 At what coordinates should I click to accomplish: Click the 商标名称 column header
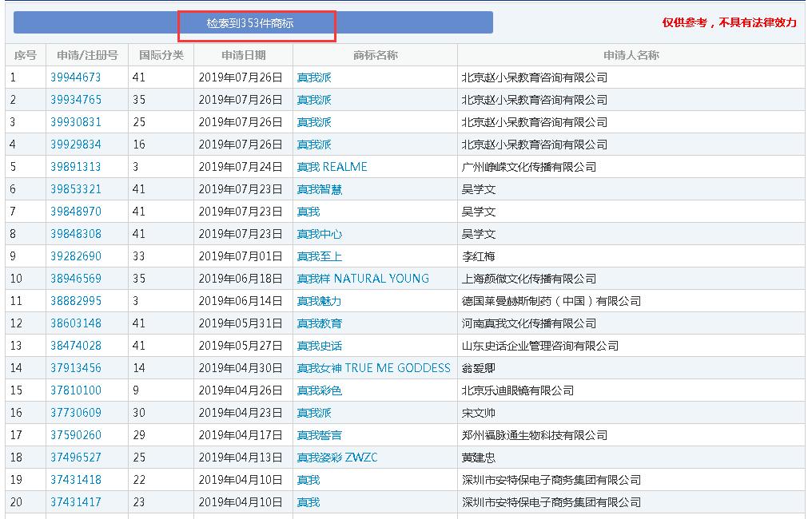[375, 55]
